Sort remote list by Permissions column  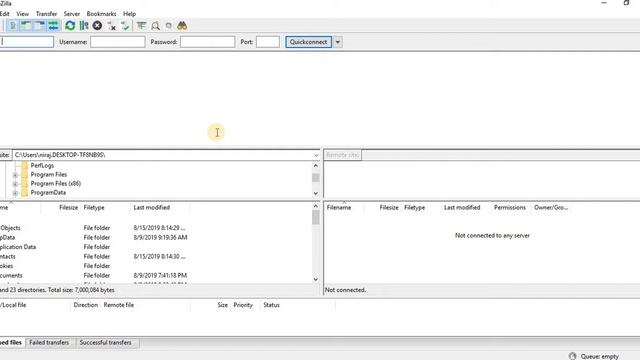coord(510,208)
